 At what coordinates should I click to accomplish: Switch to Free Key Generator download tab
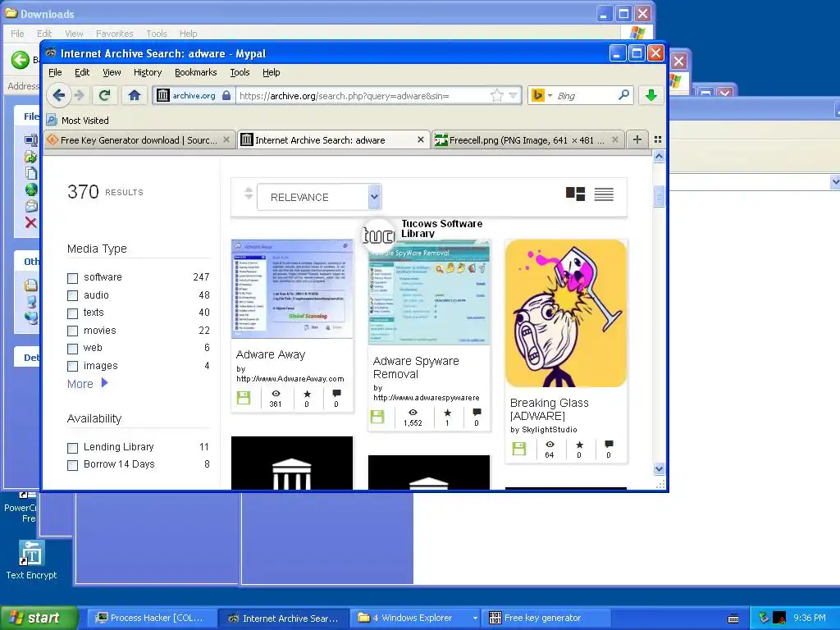click(x=139, y=139)
